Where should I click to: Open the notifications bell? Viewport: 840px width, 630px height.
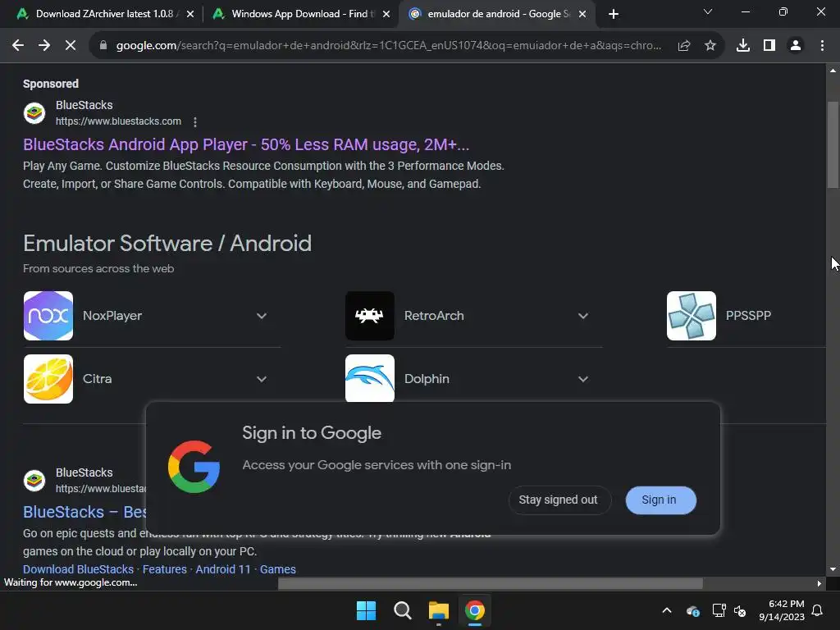click(818, 610)
